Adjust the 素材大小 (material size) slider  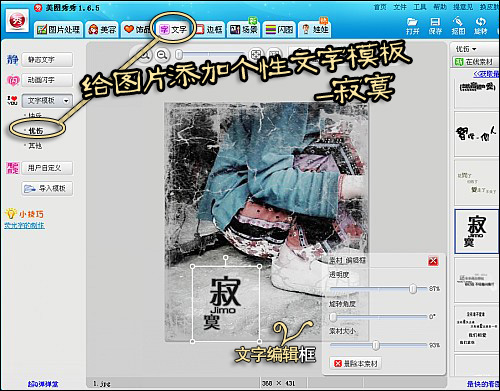click(x=376, y=345)
